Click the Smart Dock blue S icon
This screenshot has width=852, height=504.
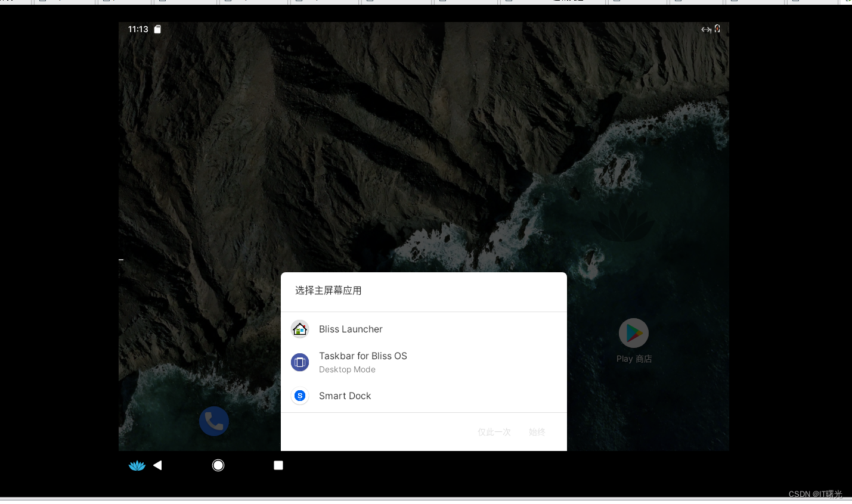coord(300,396)
